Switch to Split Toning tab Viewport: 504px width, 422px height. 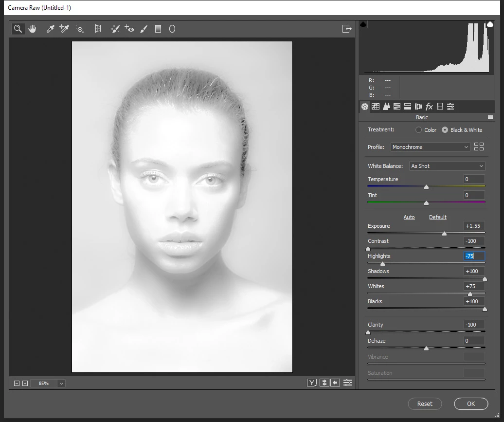click(408, 107)
